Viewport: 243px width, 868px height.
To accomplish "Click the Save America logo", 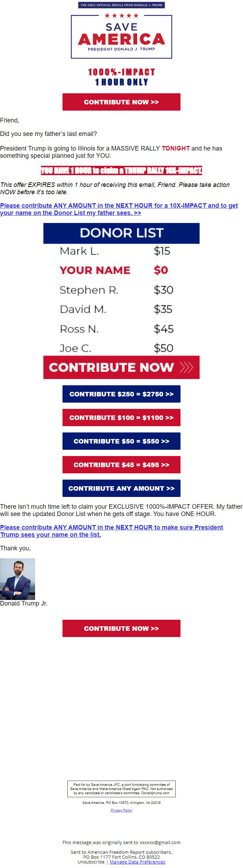I will pos(121,36).
